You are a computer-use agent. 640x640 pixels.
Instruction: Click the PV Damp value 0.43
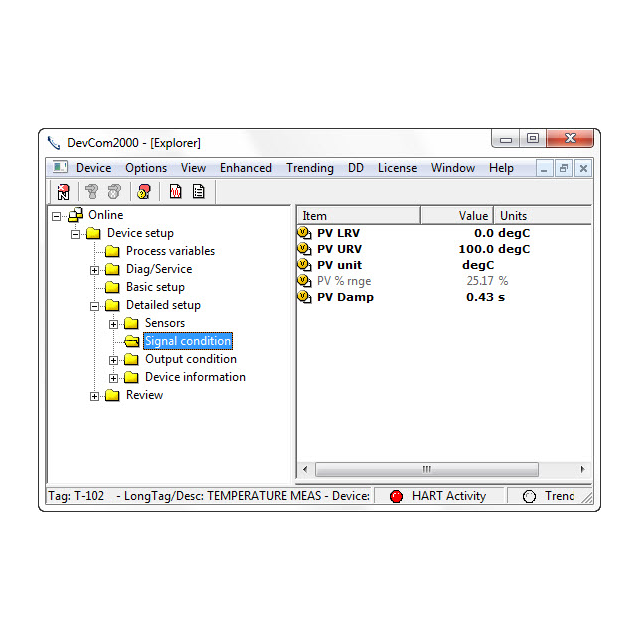click(480, 297)
